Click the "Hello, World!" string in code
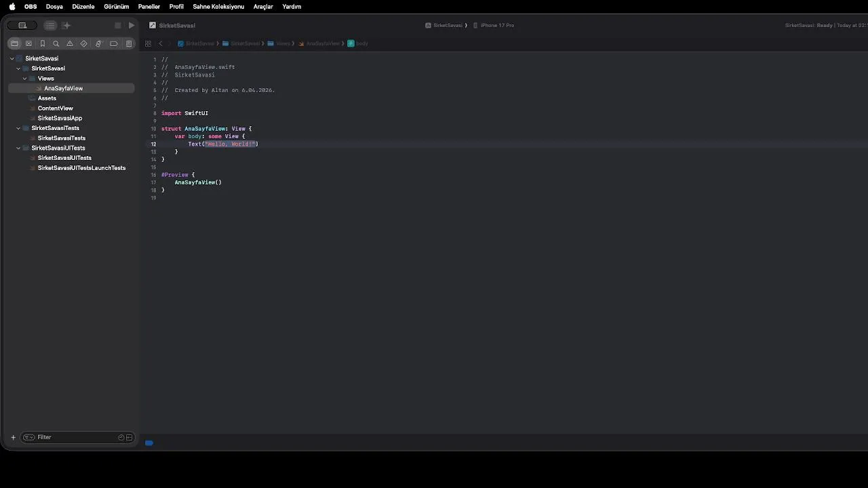 pyautogui.click(x=230, y=144)
